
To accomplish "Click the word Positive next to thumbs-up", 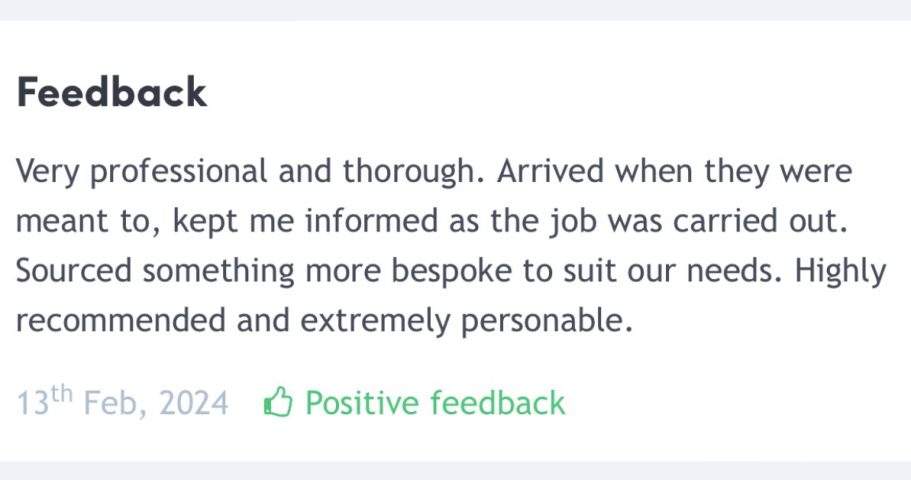I will click(362, 403).
